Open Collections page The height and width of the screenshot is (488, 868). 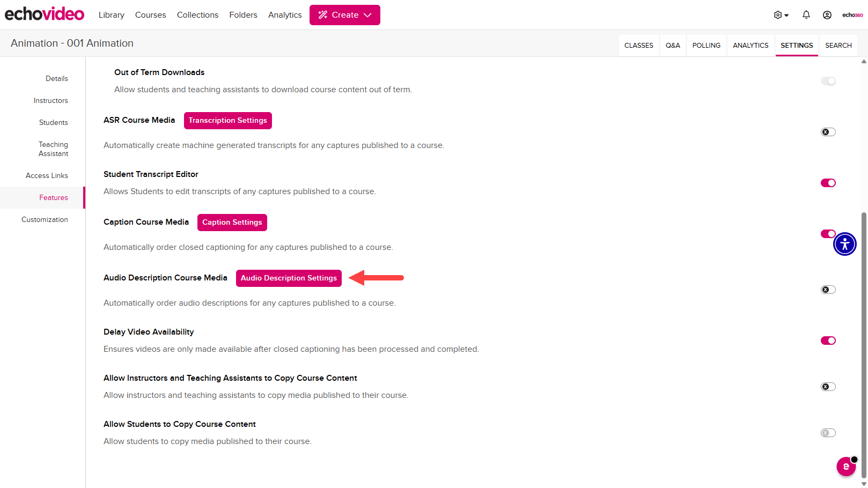coord(198,15)
